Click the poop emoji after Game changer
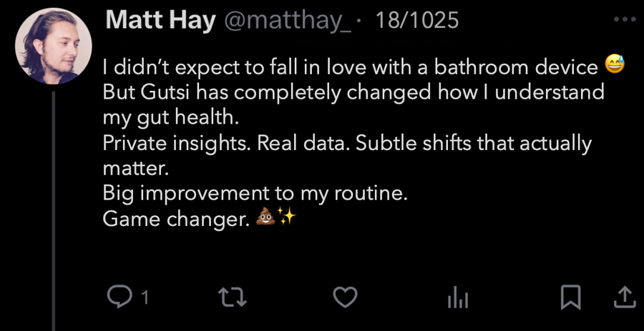Image resolution: width=644 pixels, height=331 pixels. tap(264, 219)
